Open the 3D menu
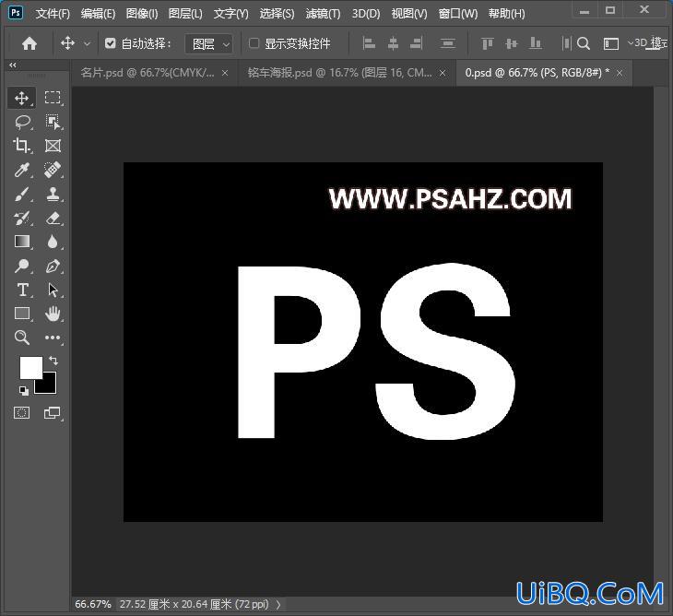 click(x=366, y=14)
